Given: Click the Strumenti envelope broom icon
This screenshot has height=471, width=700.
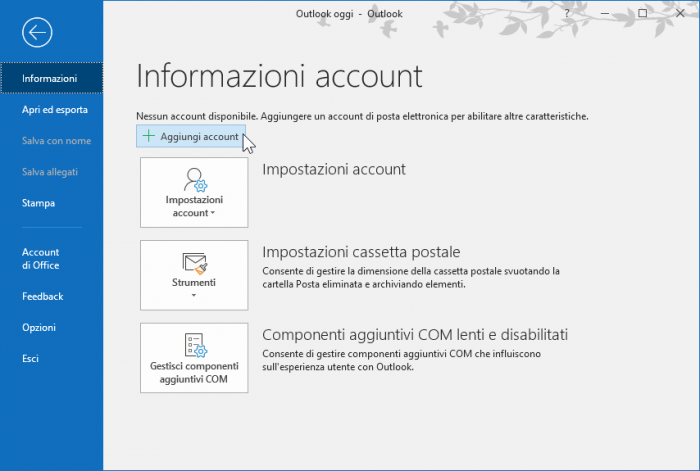Looking at the screenshot, I should click(x=195, y=263).
